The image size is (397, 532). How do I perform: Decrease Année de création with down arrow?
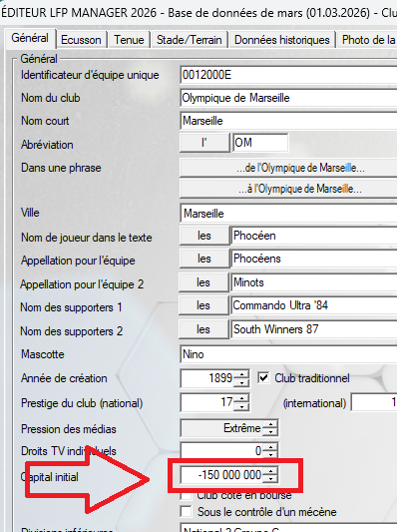point(241,382)
